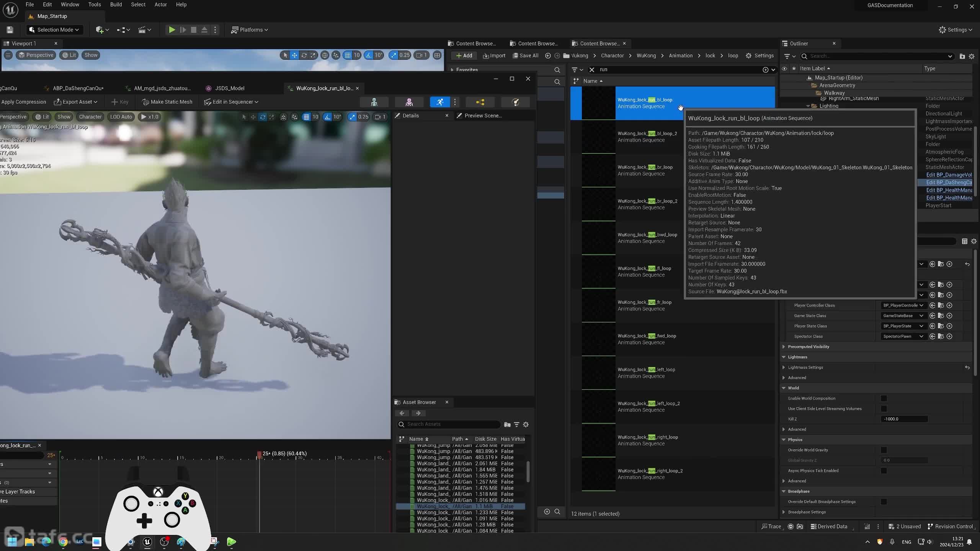Screen dimensions: 980x551
Task: Open the main Settings dropdown
Action: (x=955, y=30)
